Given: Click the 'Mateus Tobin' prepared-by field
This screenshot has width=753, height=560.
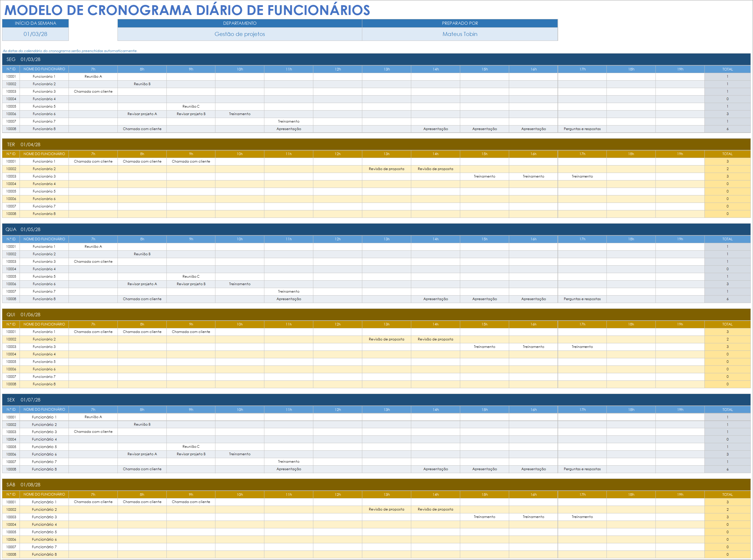Looking at the screenshot, I should [460, 34].
